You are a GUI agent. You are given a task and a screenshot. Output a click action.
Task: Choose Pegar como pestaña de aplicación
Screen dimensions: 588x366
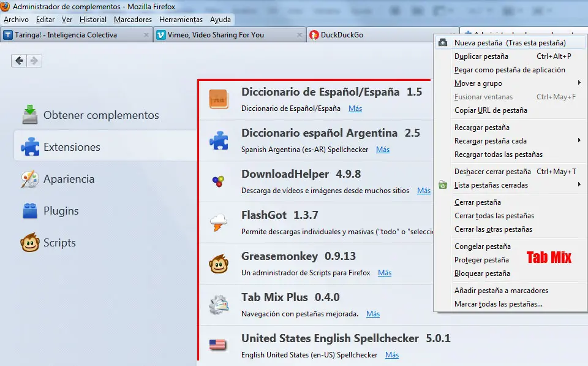511,70
